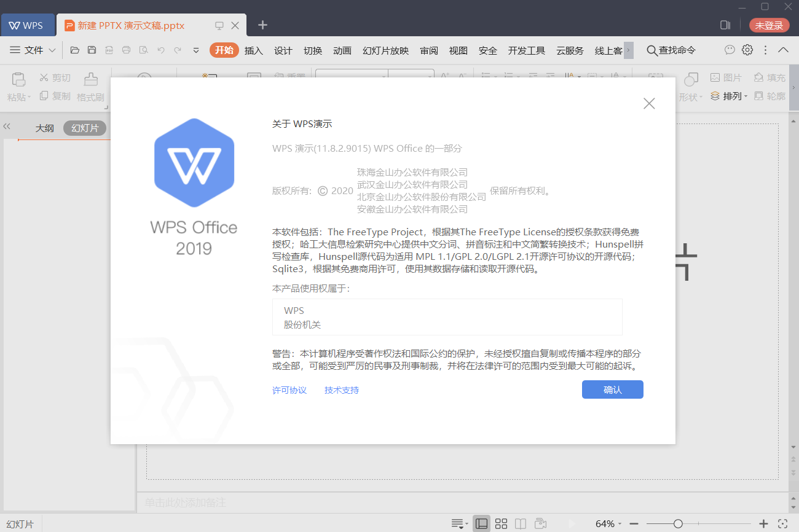
Task: Switch to the 插入 ribbon tab
Action: point(253,50)
